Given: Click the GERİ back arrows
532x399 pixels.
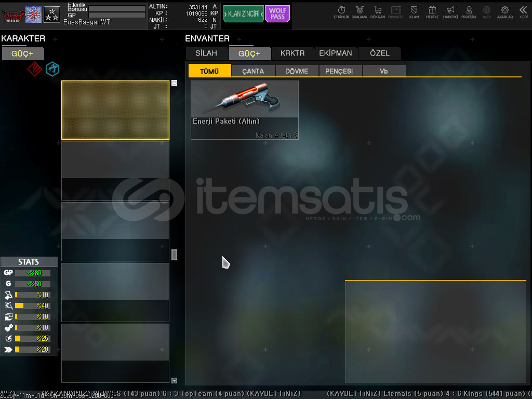Looking at the screenshot, I should coord(523,12).
